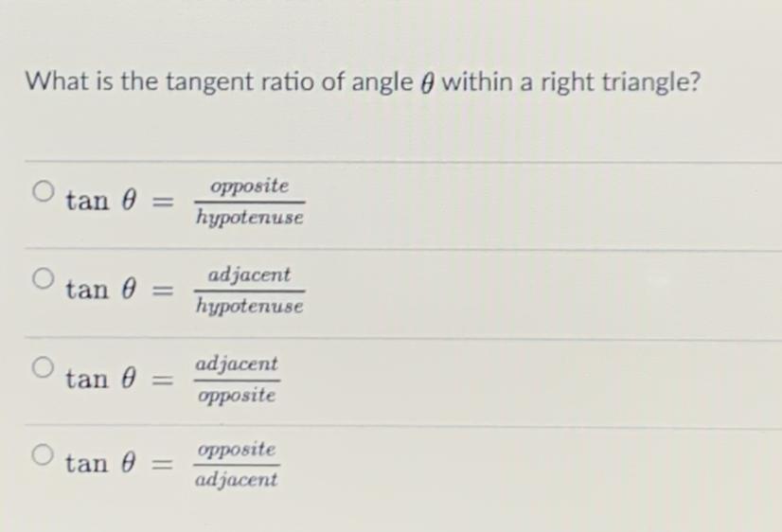Select the opposite over adjacent radio button
782x532 pixels.
pyautogui.click(x=44, y=455)
